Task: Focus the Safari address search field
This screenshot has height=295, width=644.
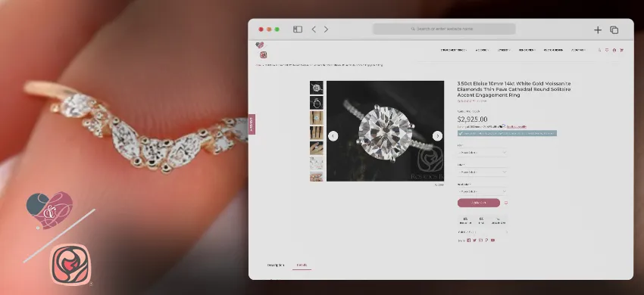Action: tap(444, 29)
